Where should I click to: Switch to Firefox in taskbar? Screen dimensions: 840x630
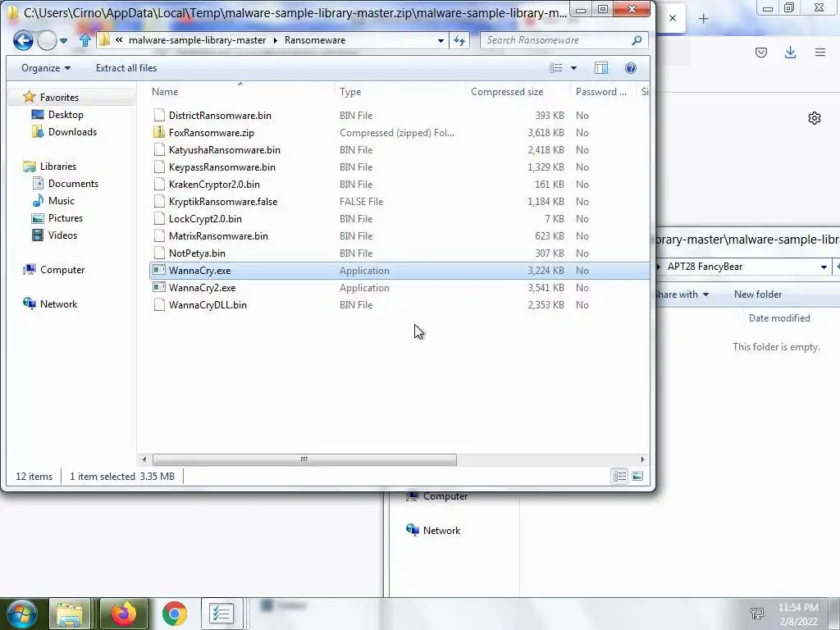[124, 614]
